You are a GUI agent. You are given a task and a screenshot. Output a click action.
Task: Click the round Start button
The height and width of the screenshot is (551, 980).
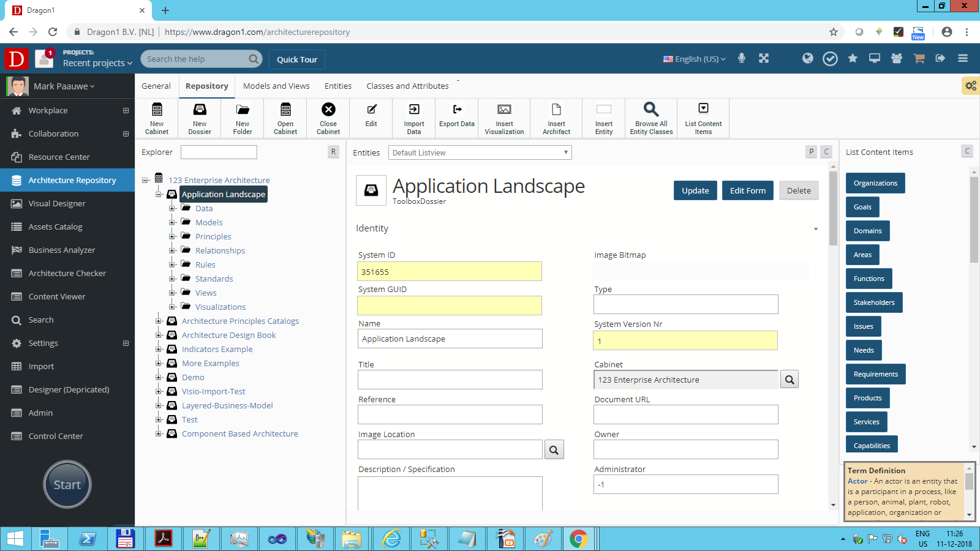point(67,484)
